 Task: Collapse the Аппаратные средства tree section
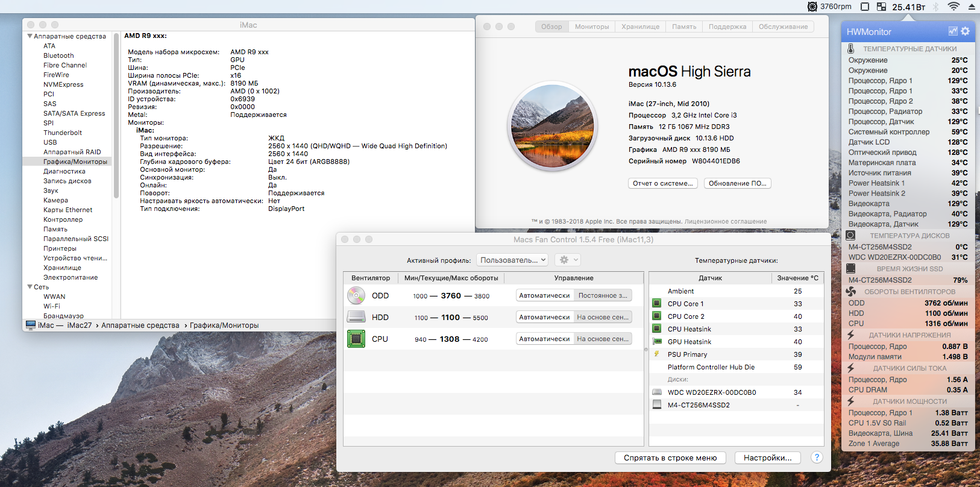[x=30, y=36]
